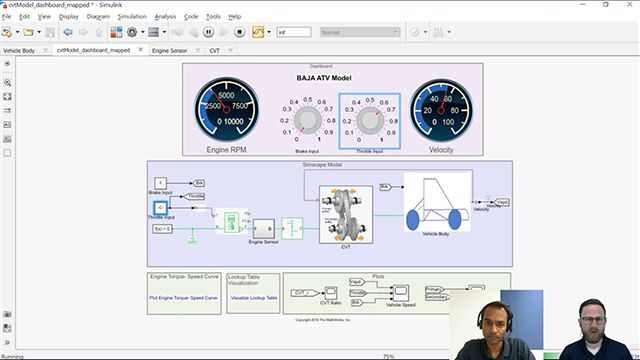Open the Diagram menu

98,16
